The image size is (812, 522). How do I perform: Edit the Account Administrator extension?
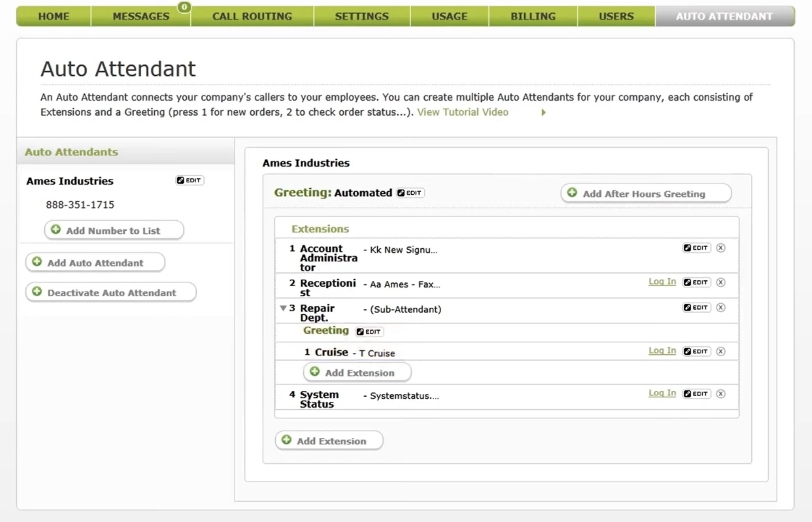(x=696, y=248)
